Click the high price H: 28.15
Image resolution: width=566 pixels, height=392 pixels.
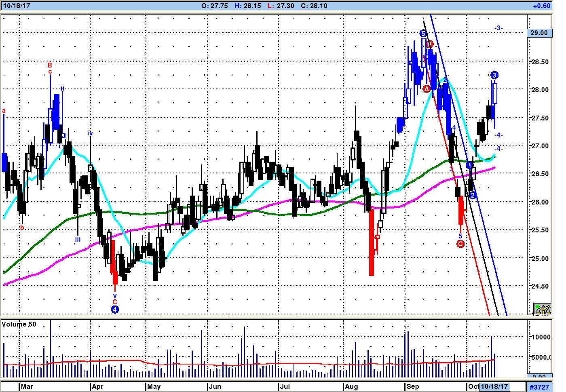pos(248,6)
